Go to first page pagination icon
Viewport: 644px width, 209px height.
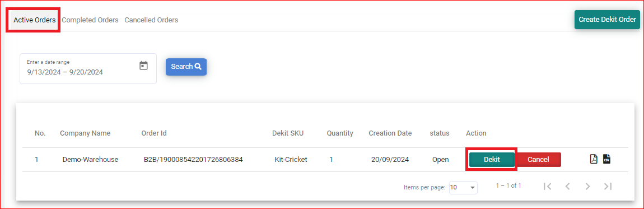547,187
